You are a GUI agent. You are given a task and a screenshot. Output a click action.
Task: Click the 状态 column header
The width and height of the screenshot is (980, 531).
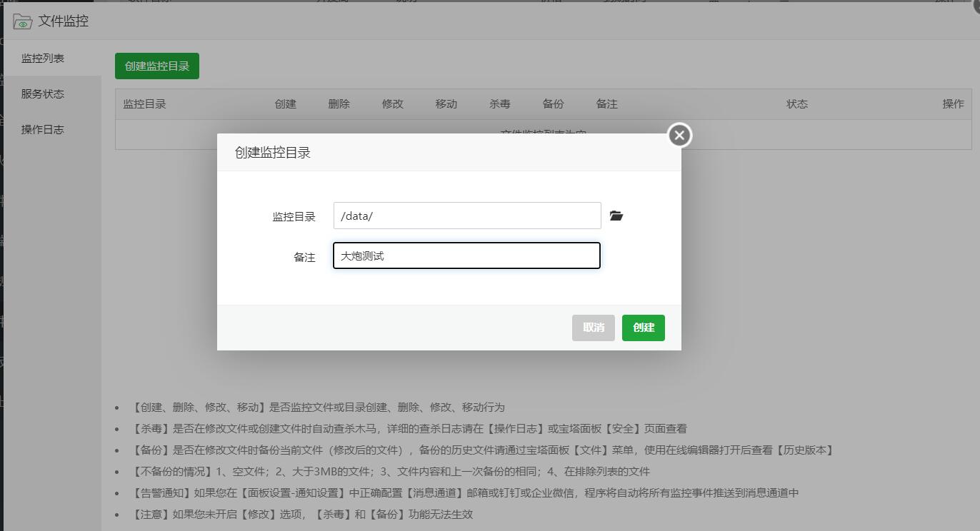797,103
